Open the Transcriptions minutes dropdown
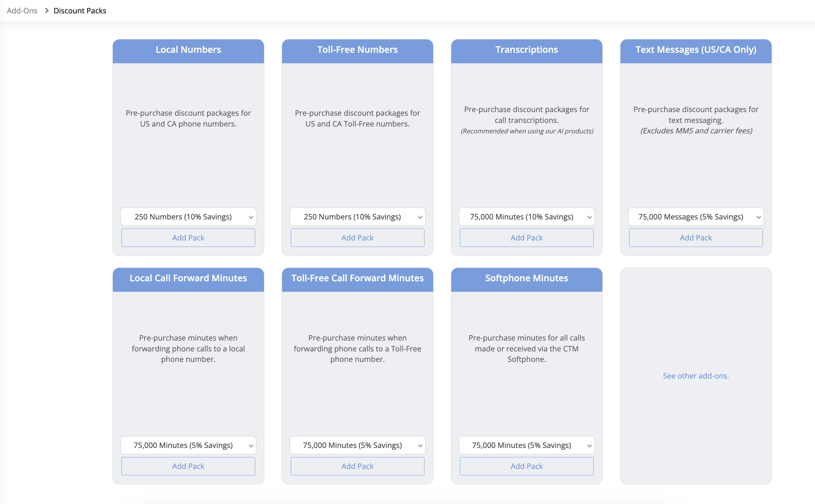Screen dimensions: 815x504 pyautogui.click(x=526, y=217)
